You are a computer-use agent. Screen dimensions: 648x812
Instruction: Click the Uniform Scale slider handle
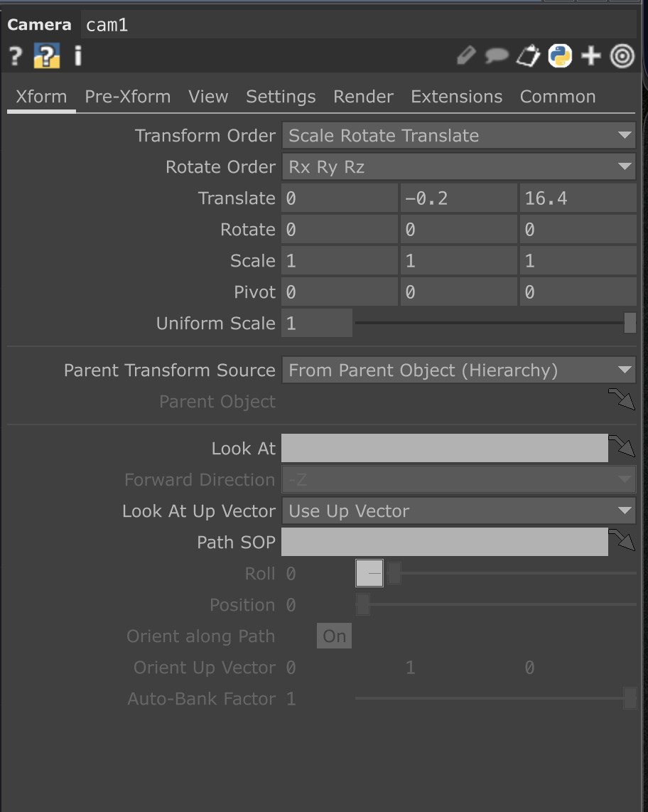coord(630,324)
